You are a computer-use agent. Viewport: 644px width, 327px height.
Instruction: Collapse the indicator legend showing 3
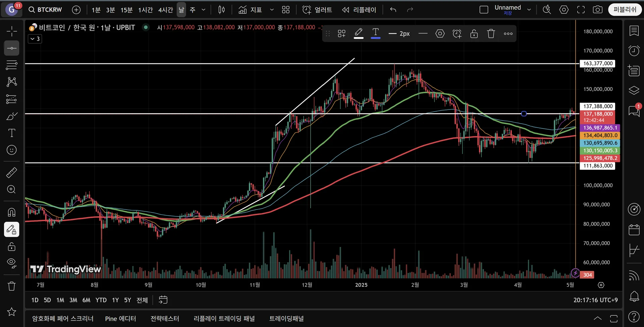tap(35, 39)
